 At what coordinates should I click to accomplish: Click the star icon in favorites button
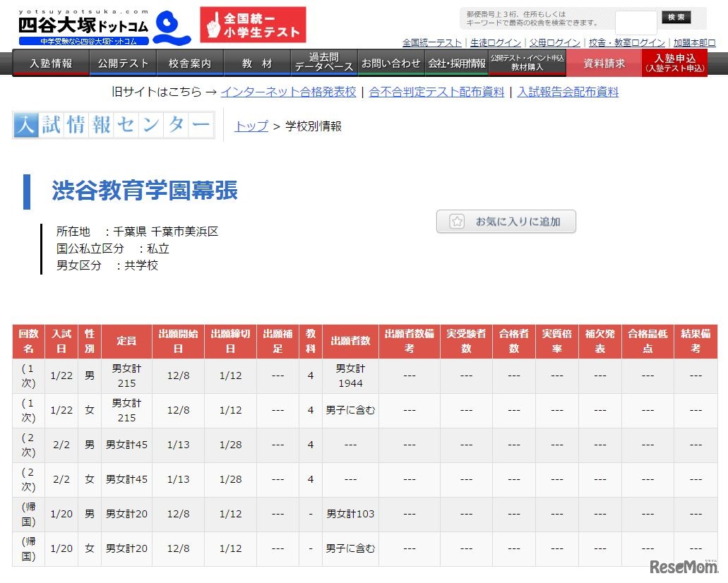[457, 222]
